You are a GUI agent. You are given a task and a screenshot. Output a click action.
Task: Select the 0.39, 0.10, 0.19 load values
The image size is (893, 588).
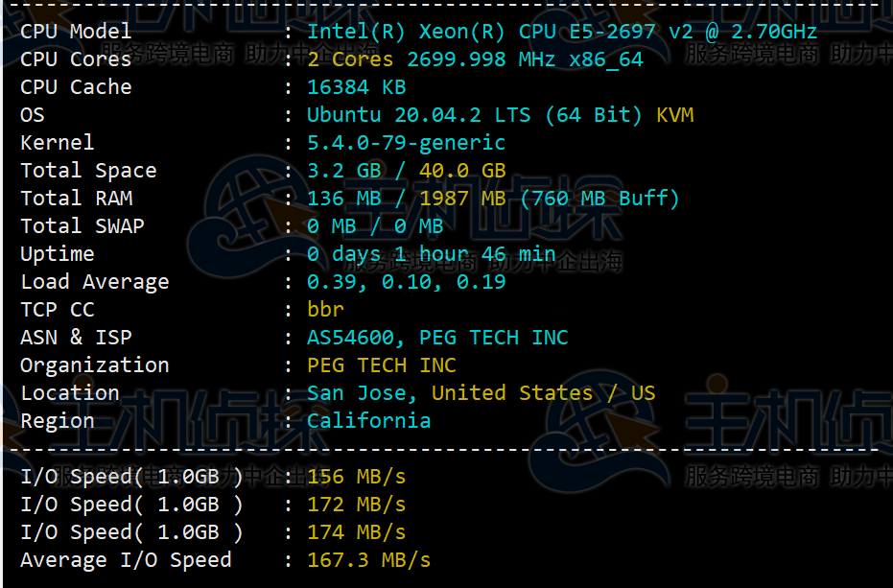coord(406,282)
